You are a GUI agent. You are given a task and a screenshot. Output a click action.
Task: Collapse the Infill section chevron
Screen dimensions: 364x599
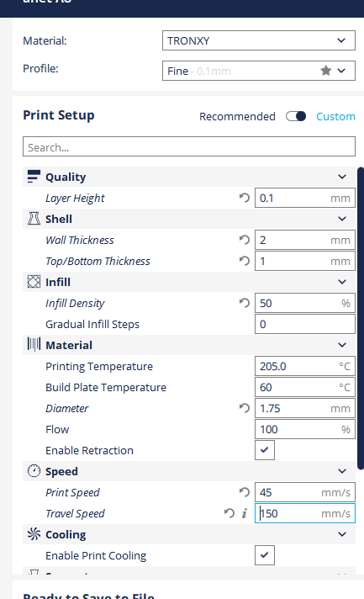pos(342,282)
